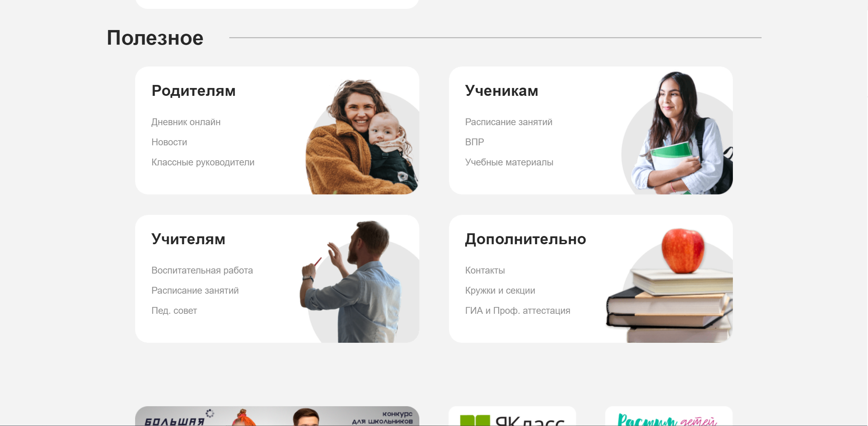This screenshot has height=426, width=868.
Task: Open the ЯКласс logo banner
Action: [512, 416]
